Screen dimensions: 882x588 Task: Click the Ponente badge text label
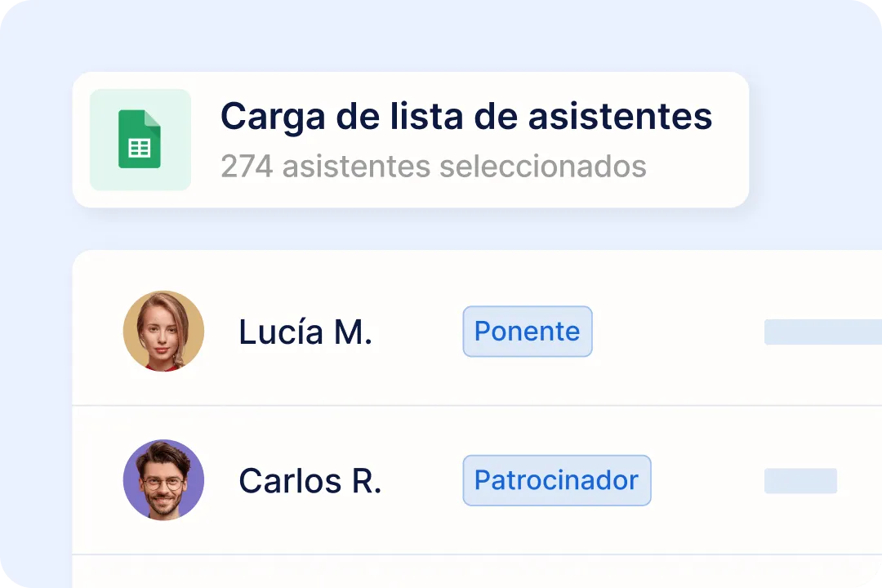coord(527,332)
